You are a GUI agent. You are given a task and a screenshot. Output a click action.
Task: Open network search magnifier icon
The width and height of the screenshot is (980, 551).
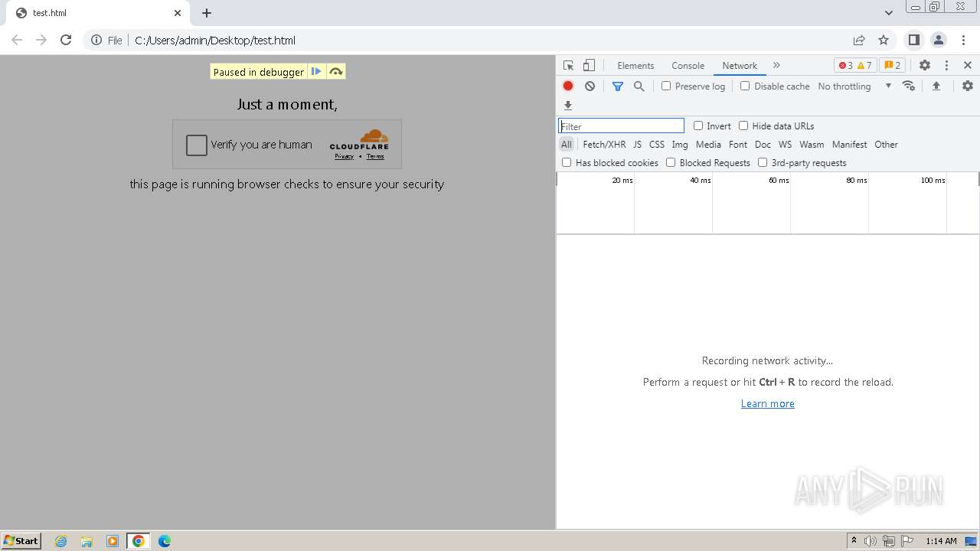[639, 86]
